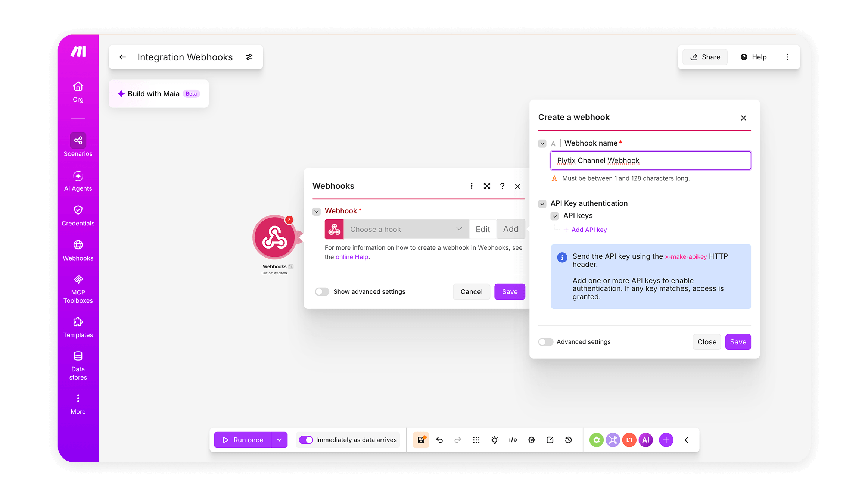
Task: Undo last action in bottom toolbar
Action: point(439,440)
